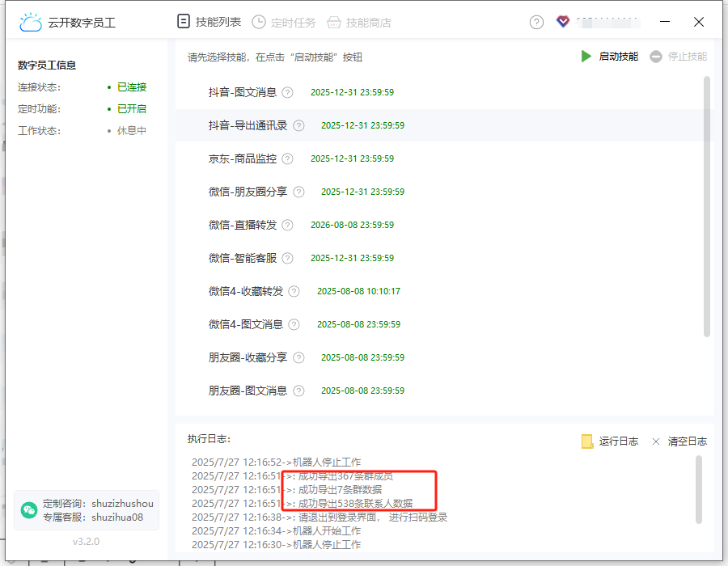
Task: Open the 定时任务 tab
Action: click(285, 23)
